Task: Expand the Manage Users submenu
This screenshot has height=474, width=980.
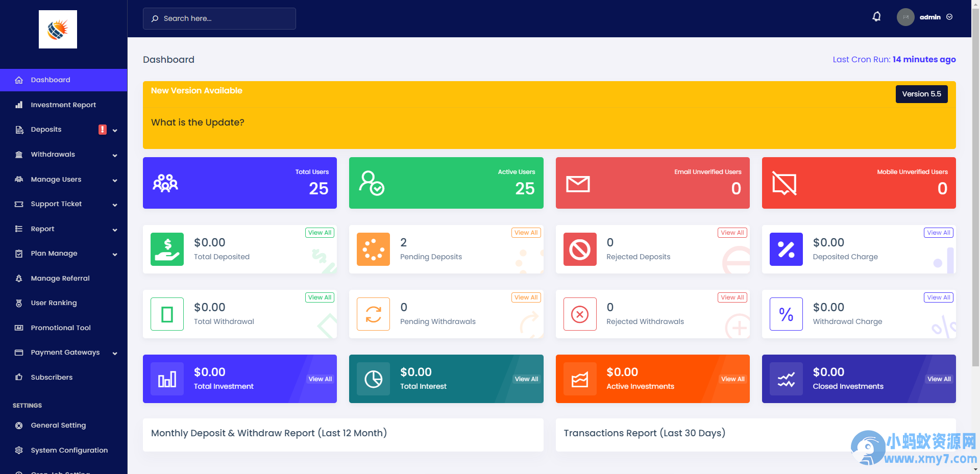Action: click(x=64, y=180)
